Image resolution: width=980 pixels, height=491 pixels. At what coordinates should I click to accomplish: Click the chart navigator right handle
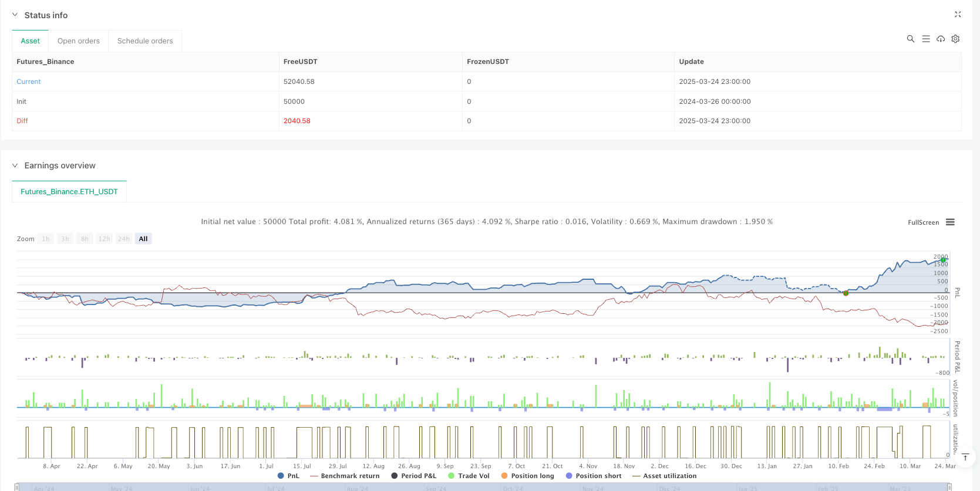click(949, 487)
